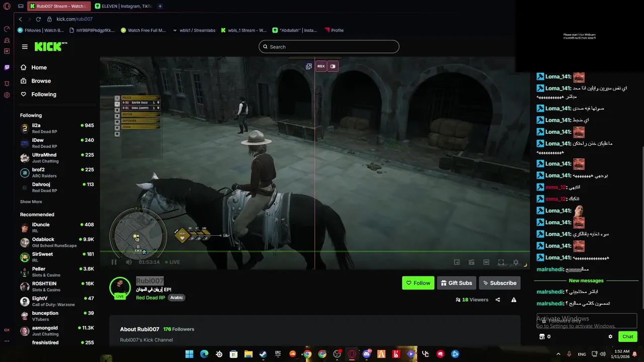
Task: Click Rubi007 streamer avatar
Action: pyautogui.click(x=120, y=287)
